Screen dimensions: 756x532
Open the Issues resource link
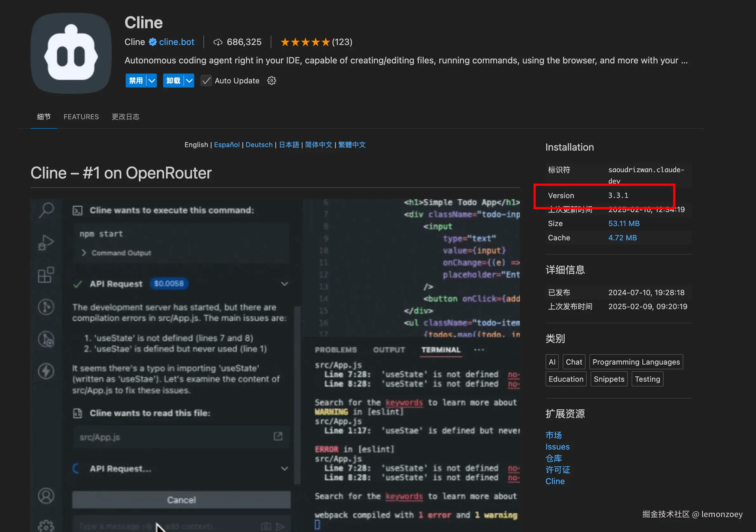tap(557, 447)
